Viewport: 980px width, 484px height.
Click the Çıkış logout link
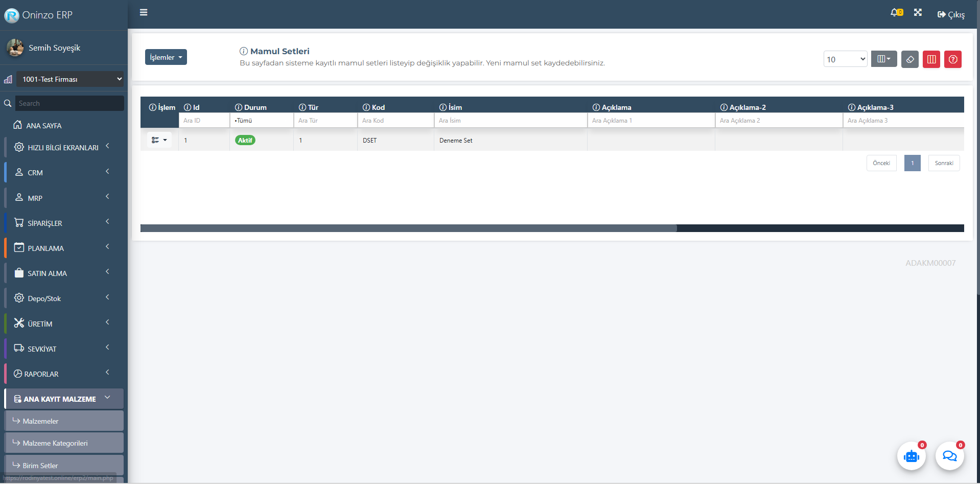pyautogui.click(x=951, y=15)
